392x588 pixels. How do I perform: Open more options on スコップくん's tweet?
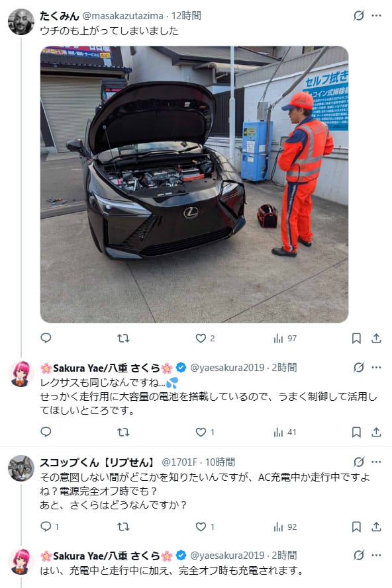click(376, 462)
